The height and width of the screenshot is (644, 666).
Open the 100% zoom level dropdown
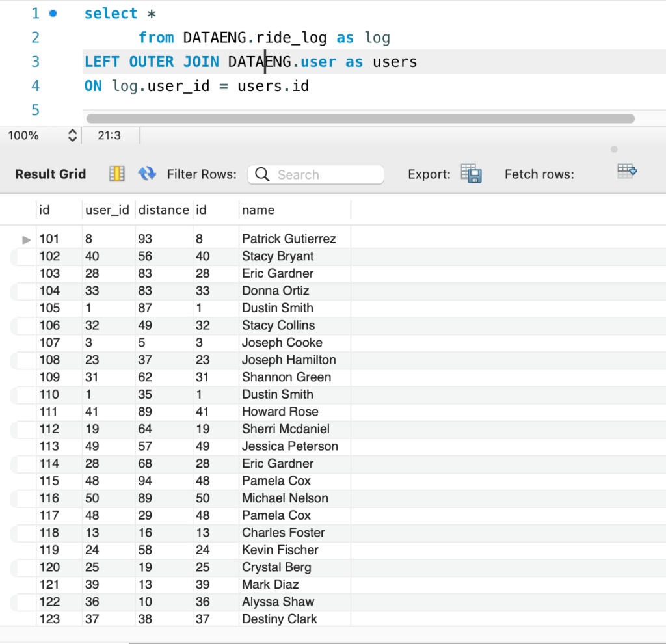pyautogui.click(x=72, y=135)
